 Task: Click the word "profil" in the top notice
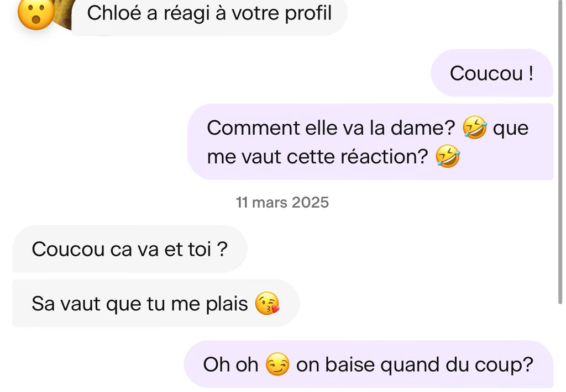pyautogui.click(x=308, y=13)
